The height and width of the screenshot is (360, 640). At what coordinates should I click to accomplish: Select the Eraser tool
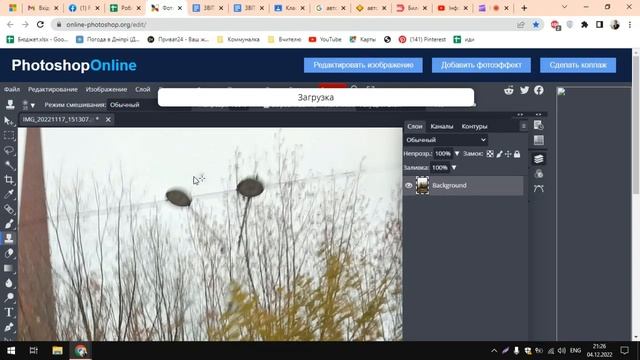point(9,253)
